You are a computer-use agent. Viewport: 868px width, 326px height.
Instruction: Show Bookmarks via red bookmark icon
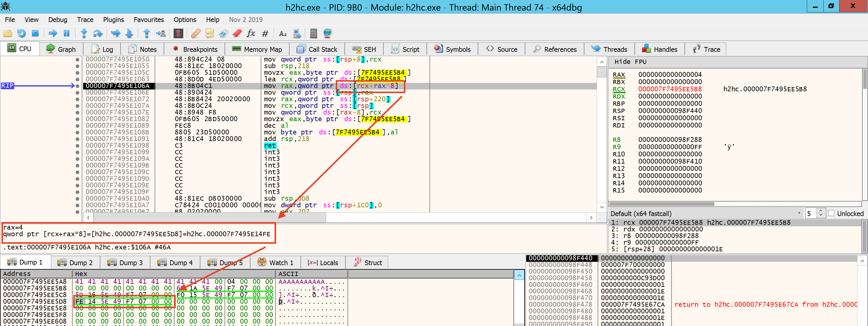237,33
